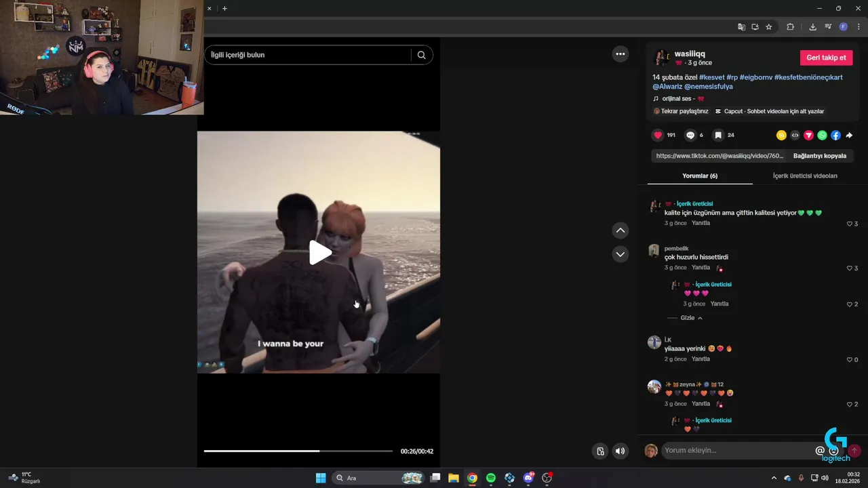Select the Yorumlar (6) tab
The image size is (868, 488).
point(700,176)
